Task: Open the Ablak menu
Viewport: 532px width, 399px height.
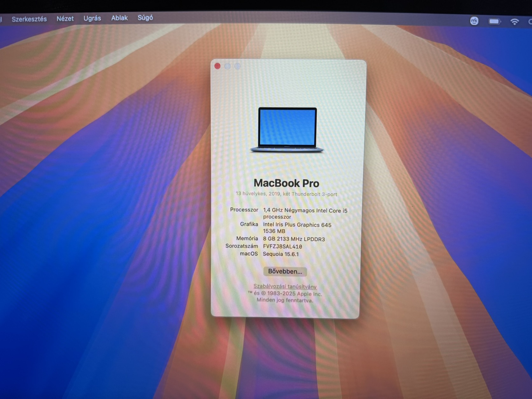Action: pos(119,18)
